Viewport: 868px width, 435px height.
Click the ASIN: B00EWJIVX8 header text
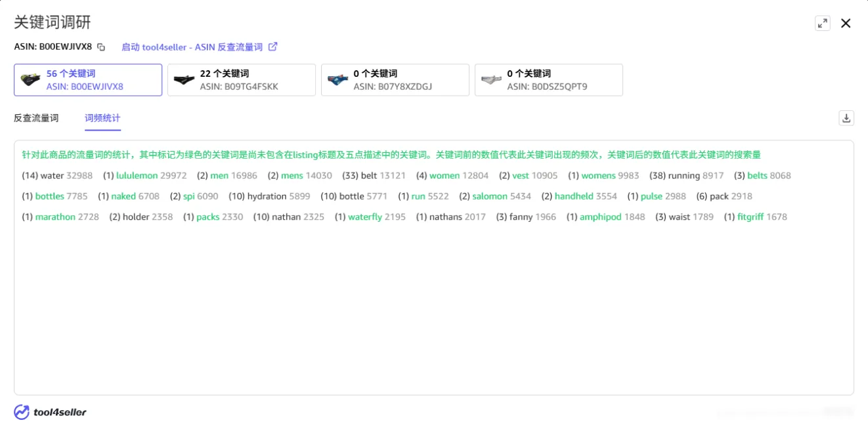click(x=53, y=47)
